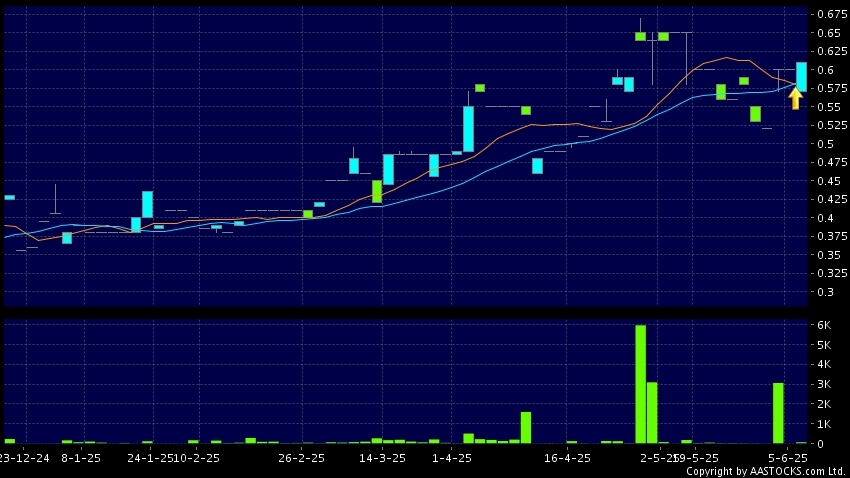Click the 5-6-25 date label
This screenshot has width=850, height=478.
click(x=788, y=458)
